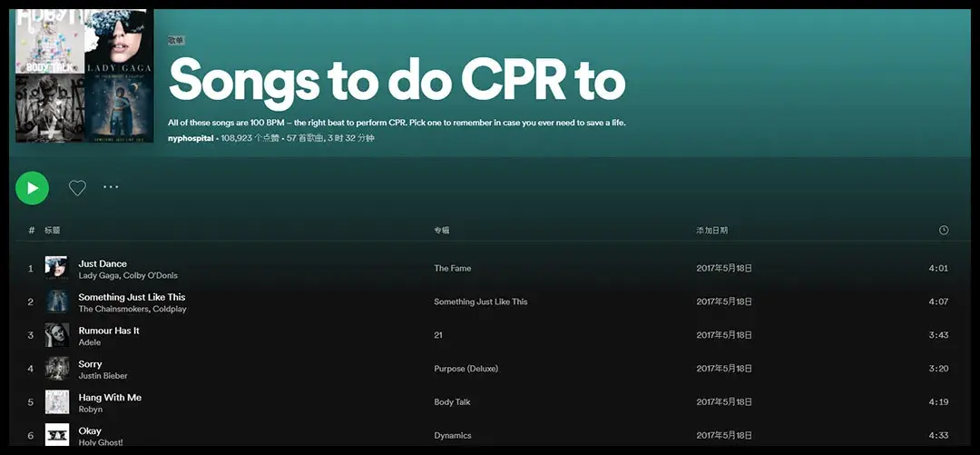Click the 3:43 duration of Rumour Has It
The height and width of the screenshot is (455, 980).
[938, 335]
